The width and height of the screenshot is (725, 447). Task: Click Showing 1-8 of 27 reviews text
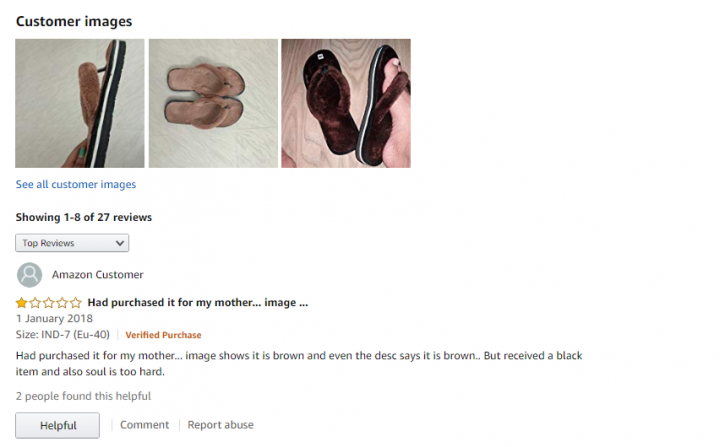pyautogui.click(x=84, y=217)
